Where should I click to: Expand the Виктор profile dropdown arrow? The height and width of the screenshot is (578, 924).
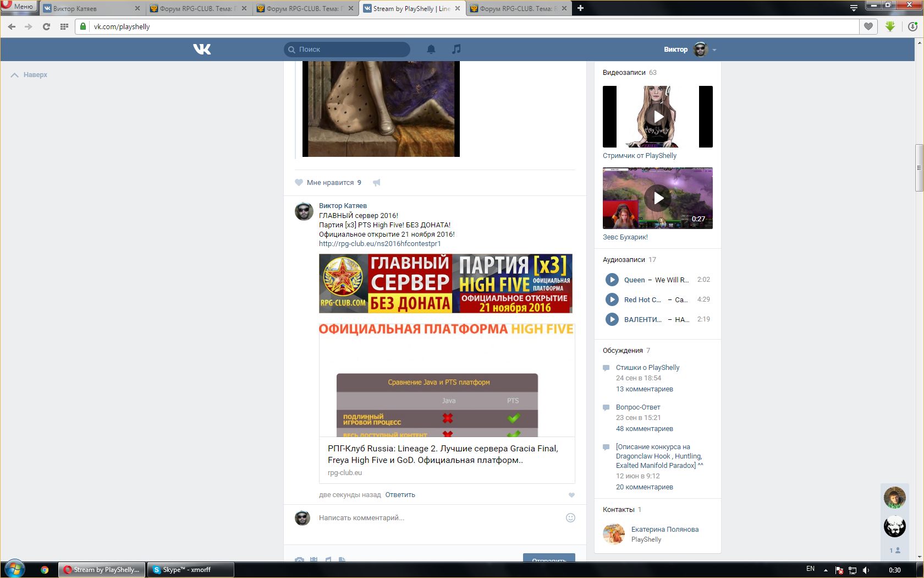(714, 50)
